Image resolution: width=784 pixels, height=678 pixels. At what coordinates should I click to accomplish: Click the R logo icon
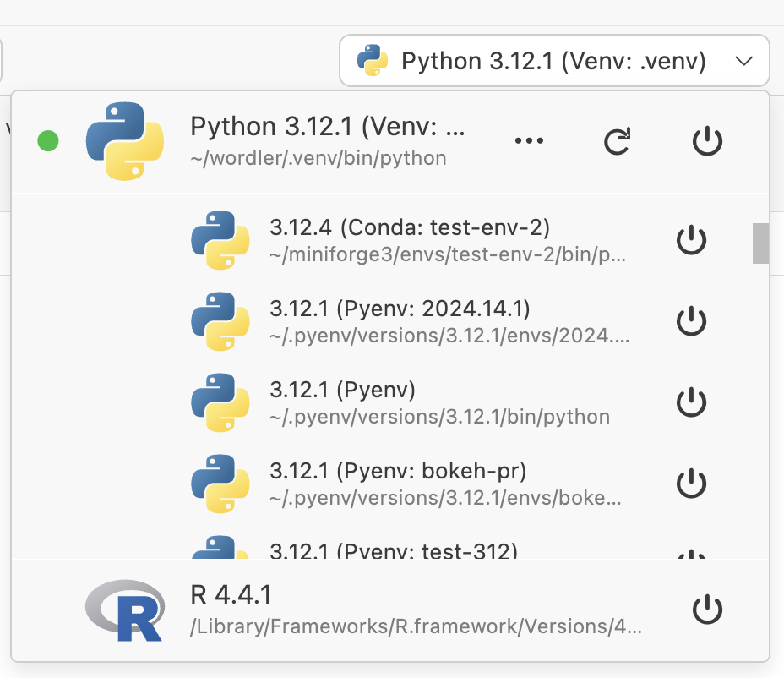pos(124,610)
